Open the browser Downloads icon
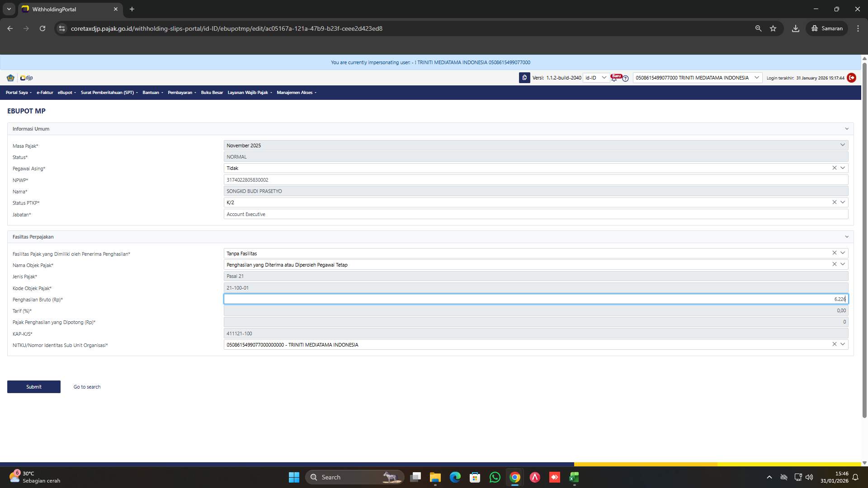Viewport: 868px width, 488px height. (x=796, y=28)
